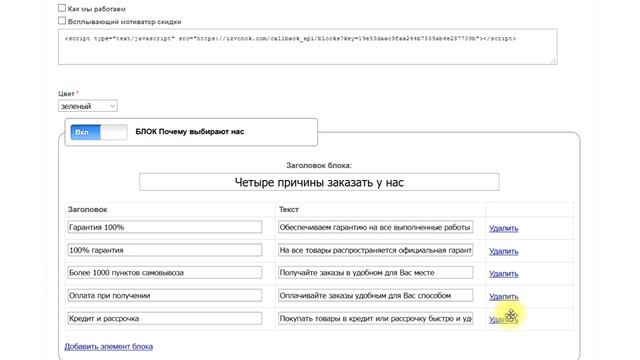The width and height of the screenshot is (640, 360).
Task: Edit block title 'Четыре причины заказать у нас'
Action: click(x=319, y=182)
